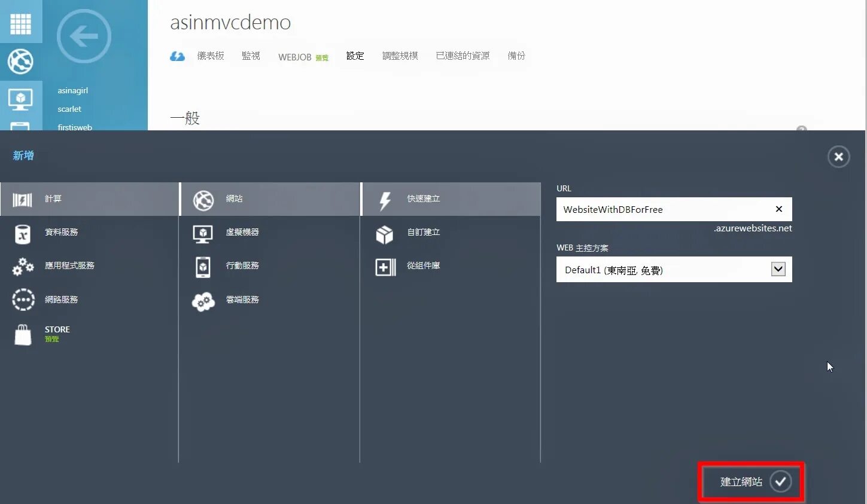Image resolution: width=867 pixels, height=504 pixels.
Task: Open the firstisweb website link
Action: point(75,127)
